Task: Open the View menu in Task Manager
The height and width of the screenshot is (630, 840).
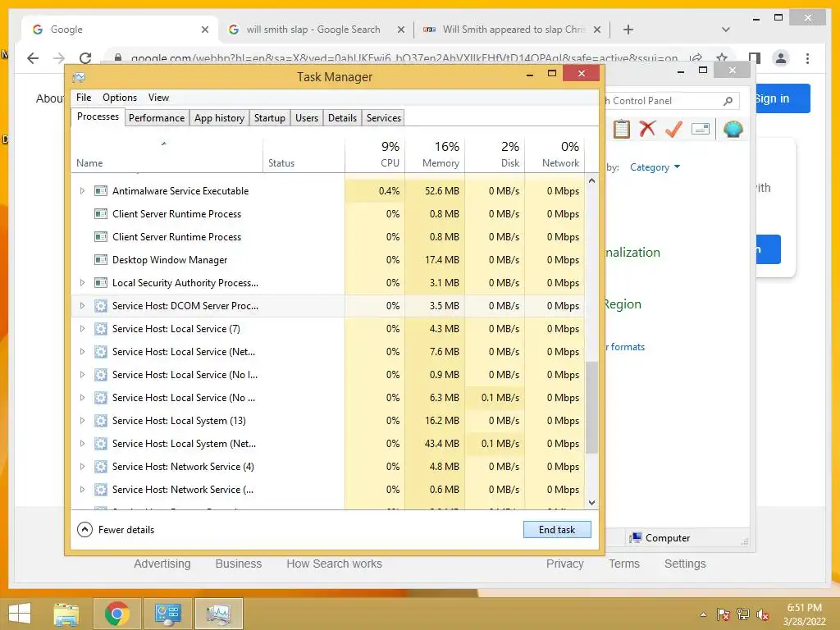Action: pos(158,98)
